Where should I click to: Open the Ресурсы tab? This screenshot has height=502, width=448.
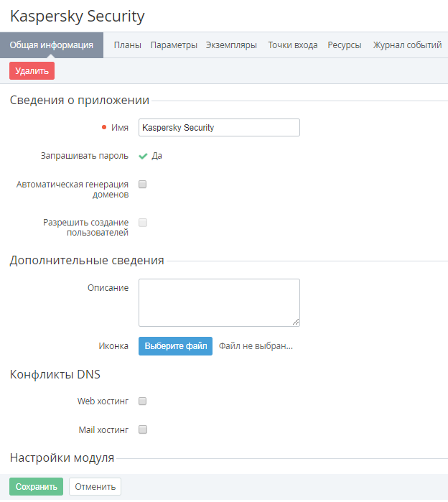[345, 45]
